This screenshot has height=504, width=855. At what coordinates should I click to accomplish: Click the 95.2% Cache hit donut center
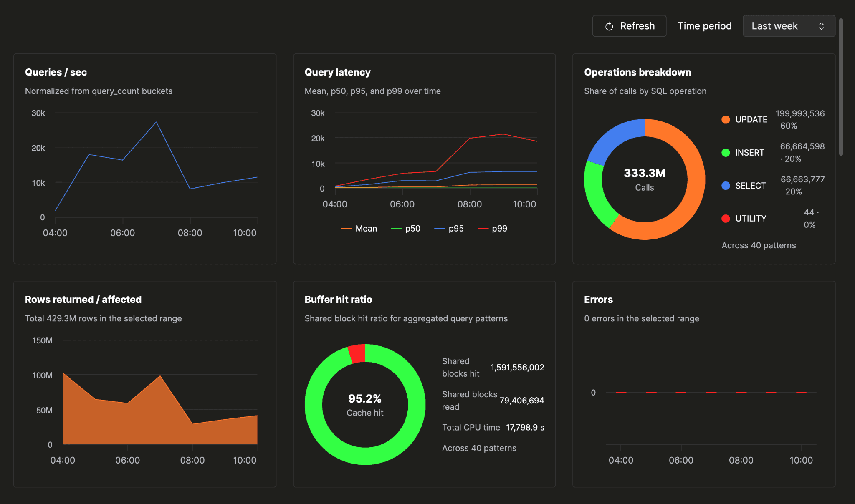365,405
